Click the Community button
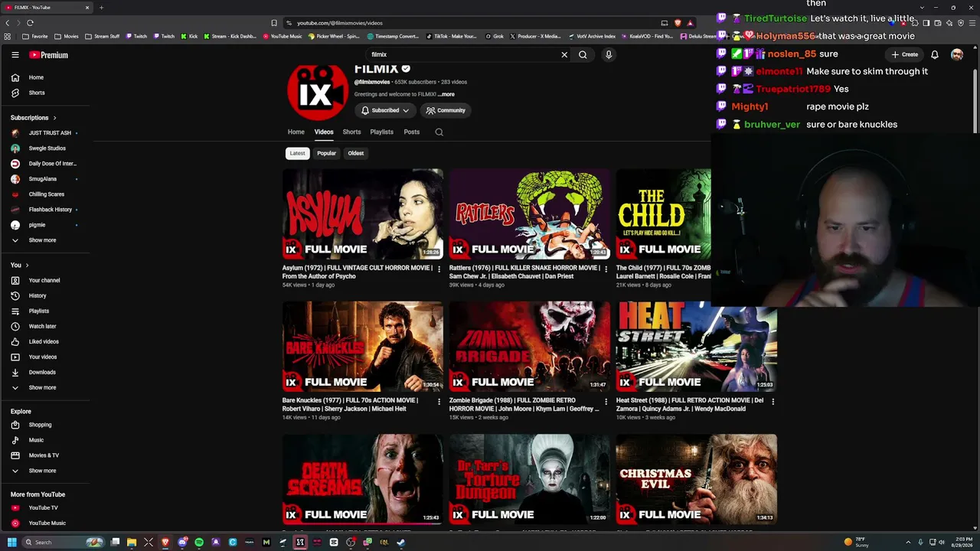Viewport: 980px width, 551px height. click(445, 110)
